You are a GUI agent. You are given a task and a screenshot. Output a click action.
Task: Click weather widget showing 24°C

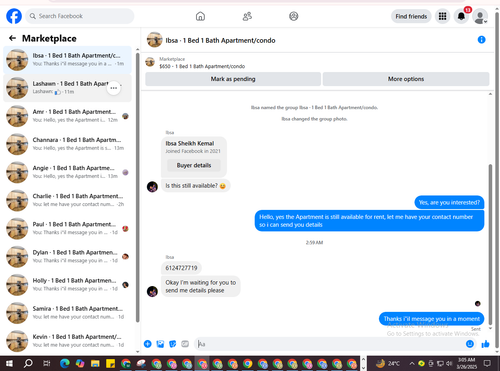(387, 363)
